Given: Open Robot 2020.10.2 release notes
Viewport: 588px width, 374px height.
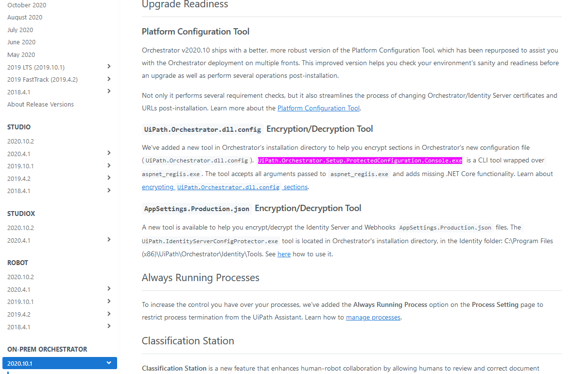Looking at the screenshot, I should [20, 277].
